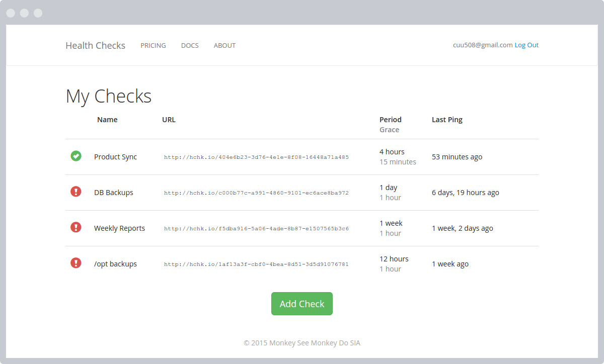This screenshot has height=364, width=604.
Task: Click the first window control dot in titlebar
Action: click(11, 13)
